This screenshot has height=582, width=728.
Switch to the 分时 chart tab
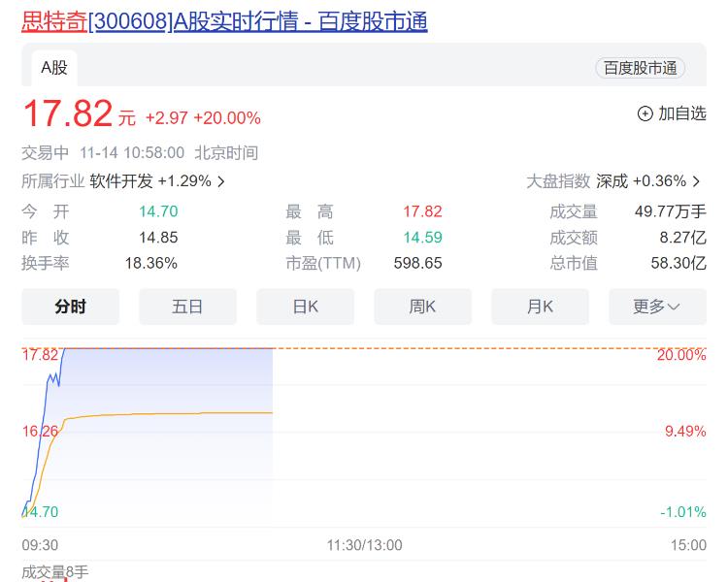pos(70,307)
